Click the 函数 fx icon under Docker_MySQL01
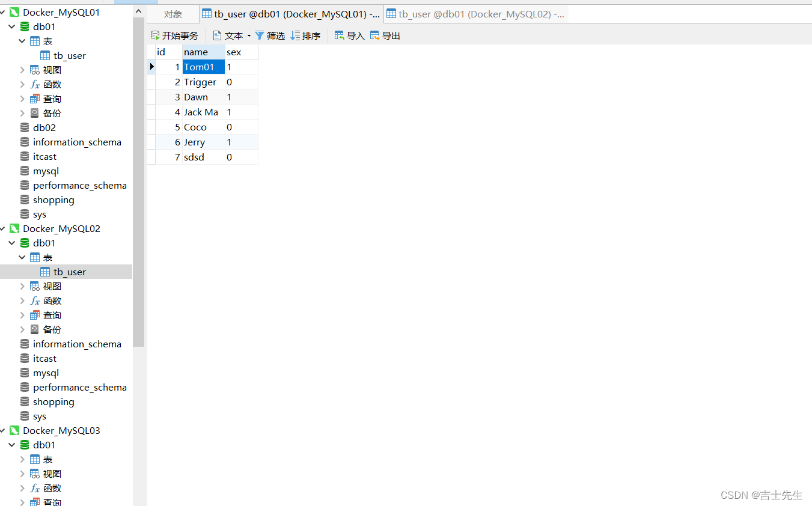 click(35, 84)
